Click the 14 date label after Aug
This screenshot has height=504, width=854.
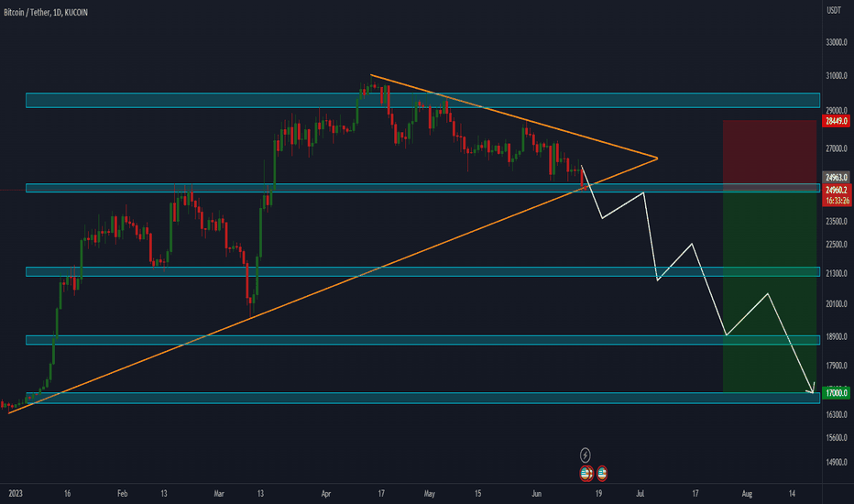point(792,494)
